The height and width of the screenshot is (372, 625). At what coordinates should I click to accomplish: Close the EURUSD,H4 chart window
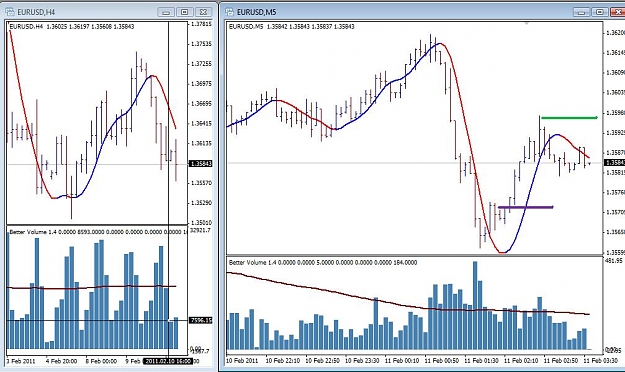(x=203, y=12)
